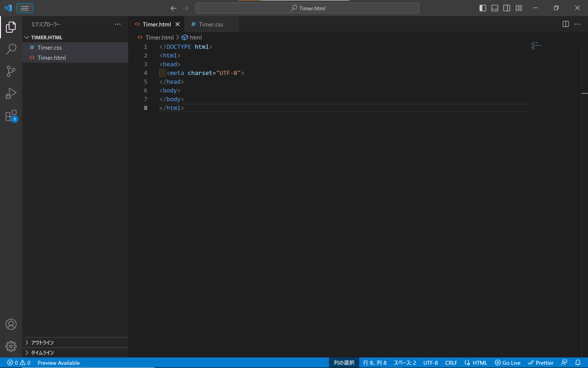Image resolution: width=588 pixels, height=368 pixels.
Task: Open the Manage gear settings icon
Action: (11, 346)
